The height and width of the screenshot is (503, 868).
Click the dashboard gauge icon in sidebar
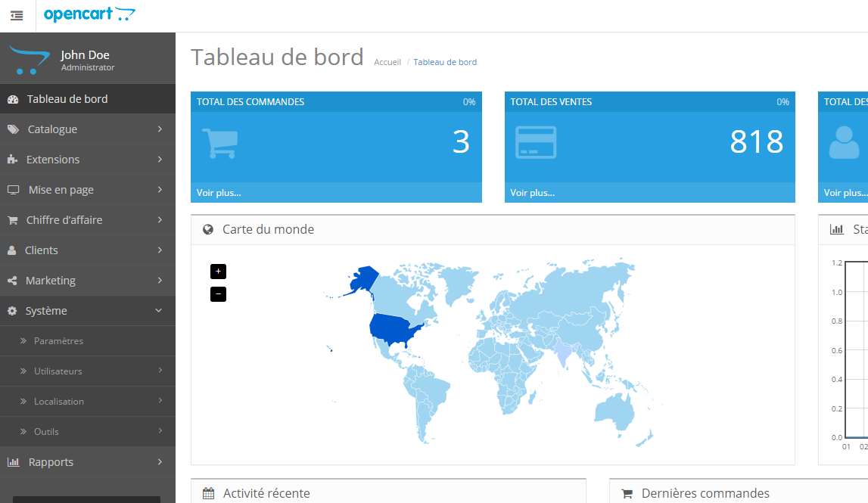point(13,100)
